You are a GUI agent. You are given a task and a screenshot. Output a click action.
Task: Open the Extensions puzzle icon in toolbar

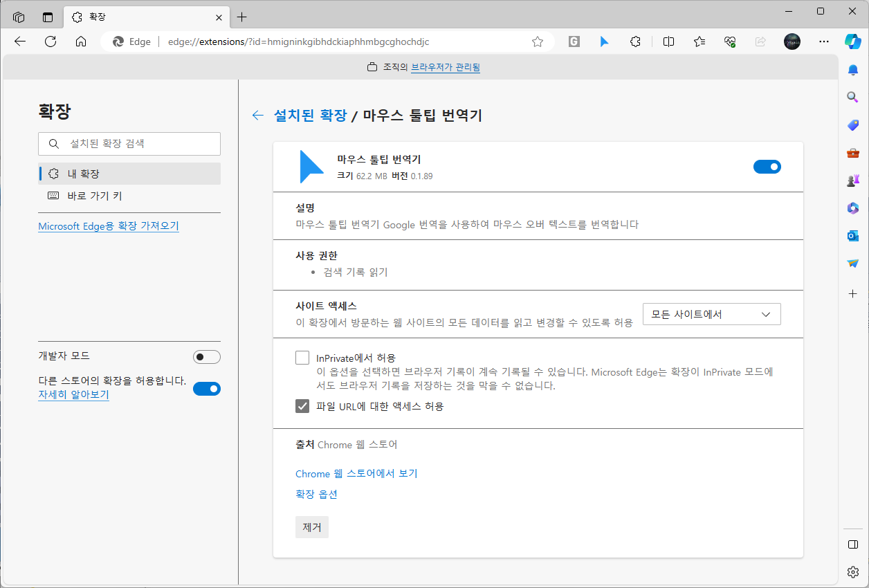pos(635,42)
